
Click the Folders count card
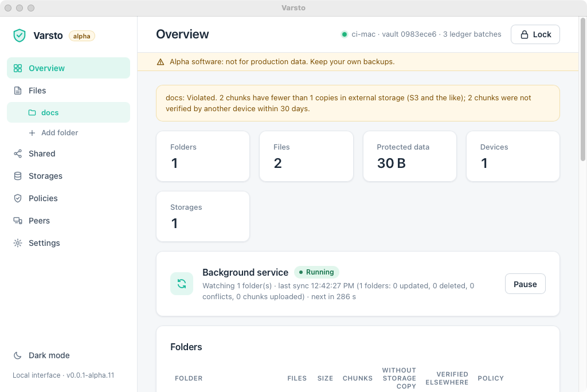pos(203,156)
